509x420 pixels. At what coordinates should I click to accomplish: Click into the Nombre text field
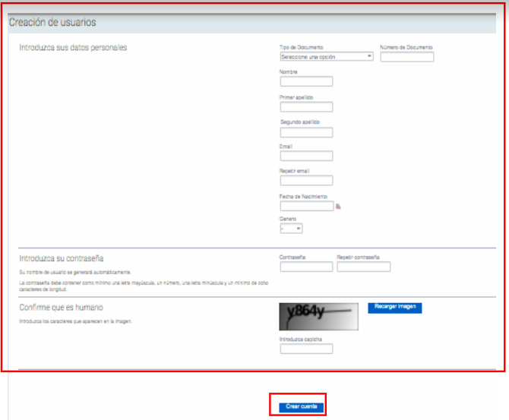(x=306, y=82)
